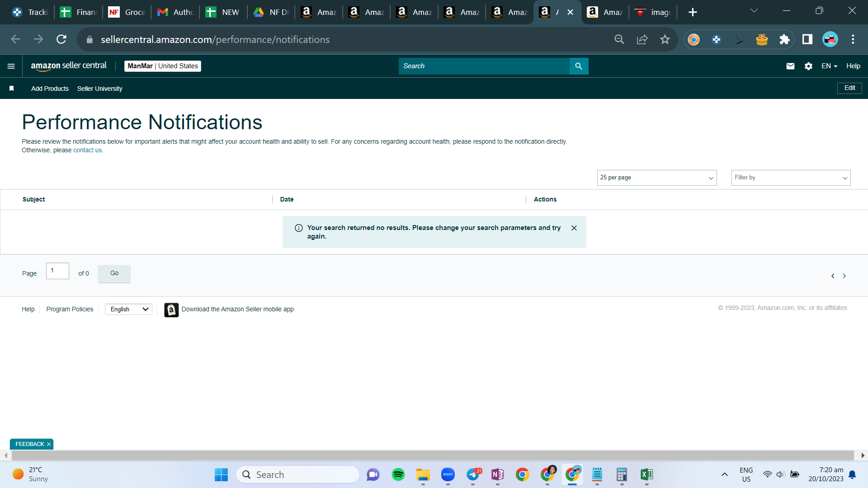Expand the tab search chevron
The height and width of the screenshot is (488, 868).
[754, 11]
